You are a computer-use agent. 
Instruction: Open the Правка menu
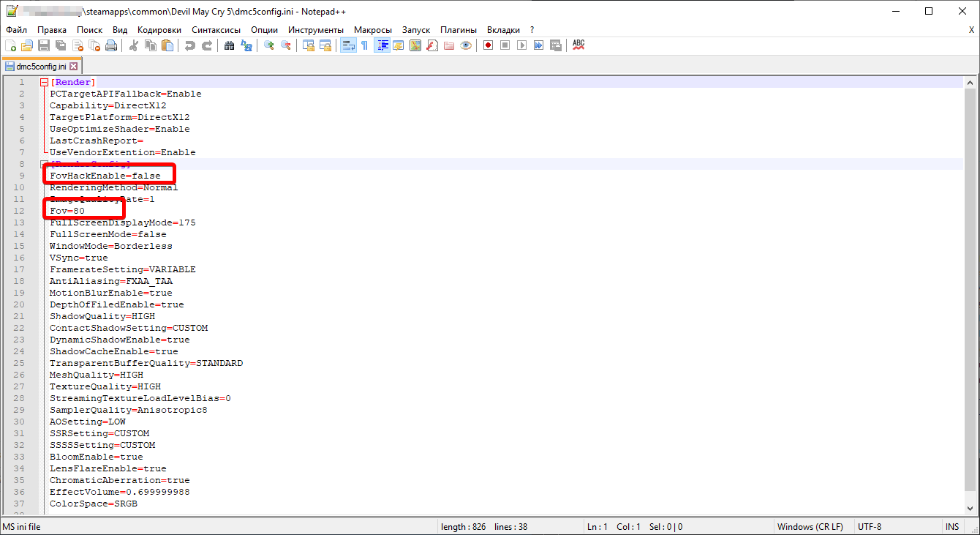(52, 30)
